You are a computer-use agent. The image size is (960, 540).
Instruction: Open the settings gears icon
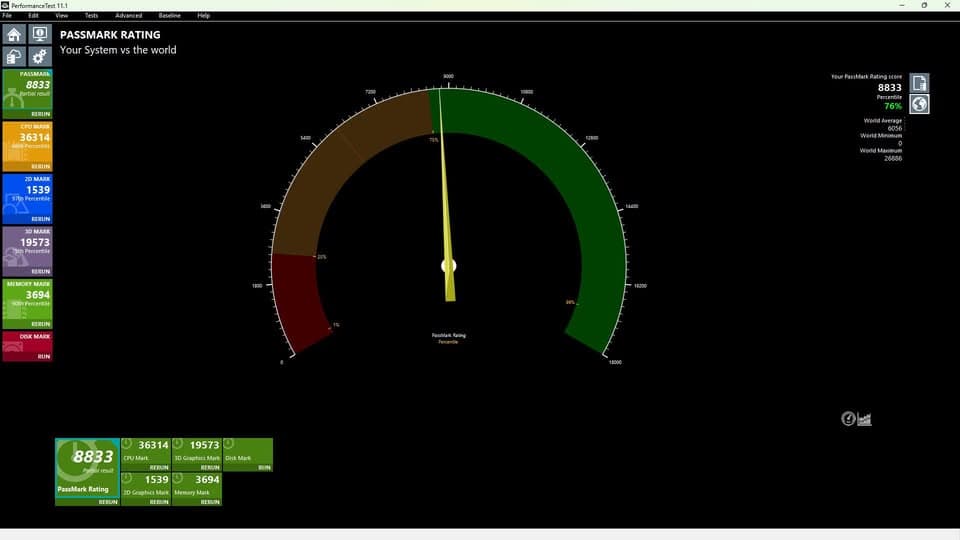(40, 57)
